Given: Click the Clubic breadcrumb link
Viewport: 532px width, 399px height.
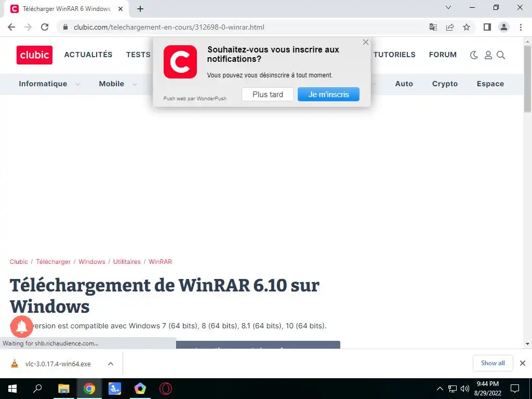Looking at the screenshot, I should 19,262.
